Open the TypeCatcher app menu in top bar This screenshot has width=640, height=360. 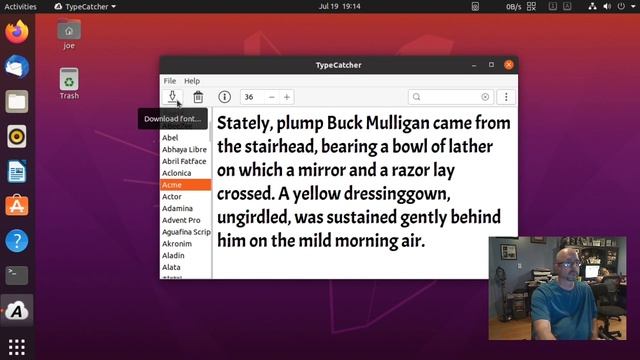(x=85, y=7)
